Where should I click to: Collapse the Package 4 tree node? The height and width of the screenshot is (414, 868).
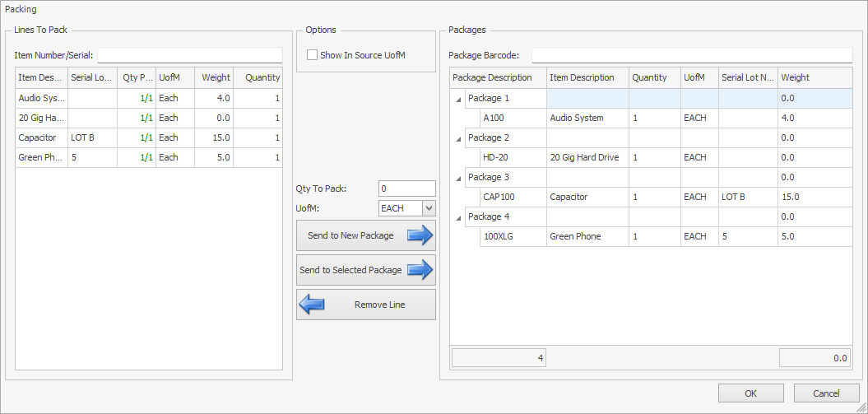pos(457,217)
